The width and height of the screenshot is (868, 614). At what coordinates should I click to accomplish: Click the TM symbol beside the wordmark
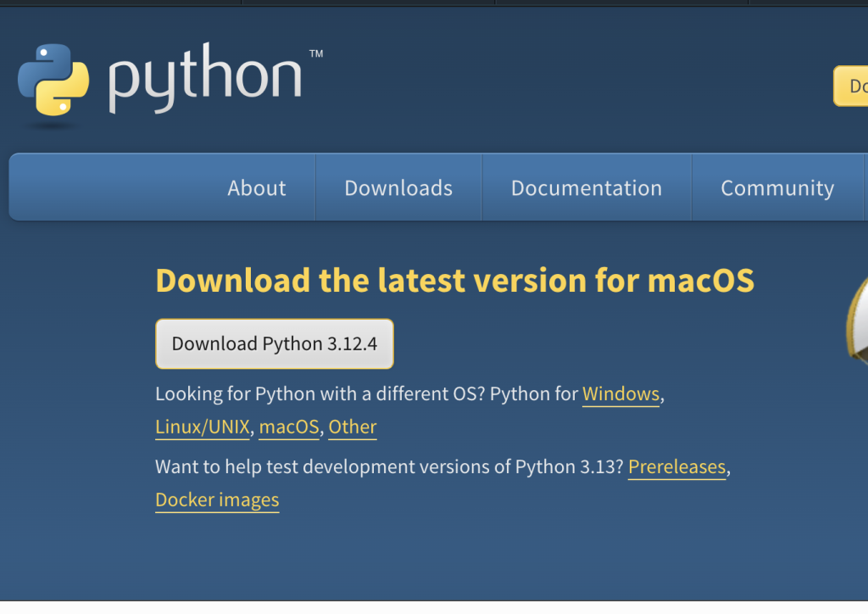(314, 53)
